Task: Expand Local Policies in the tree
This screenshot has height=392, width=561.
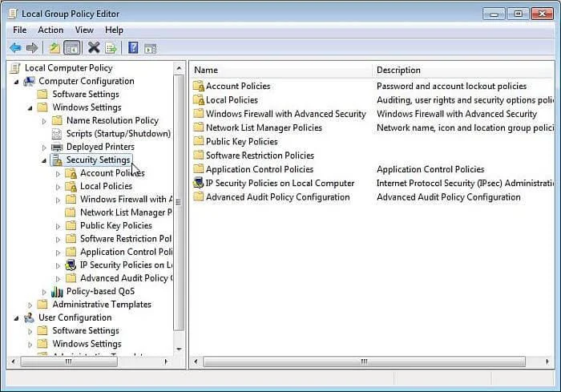Action: (58, 187)
